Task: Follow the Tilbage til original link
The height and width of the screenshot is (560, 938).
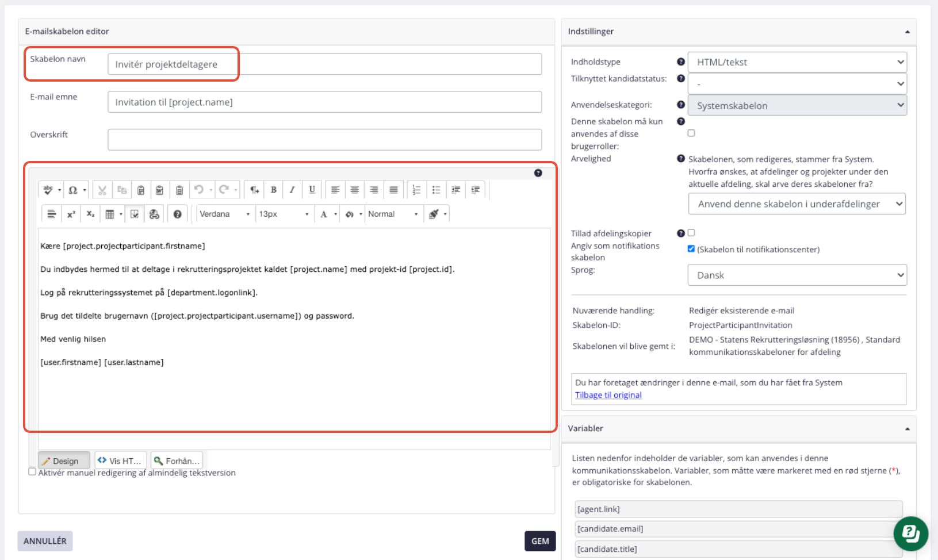Action: (x=608, y=395)
